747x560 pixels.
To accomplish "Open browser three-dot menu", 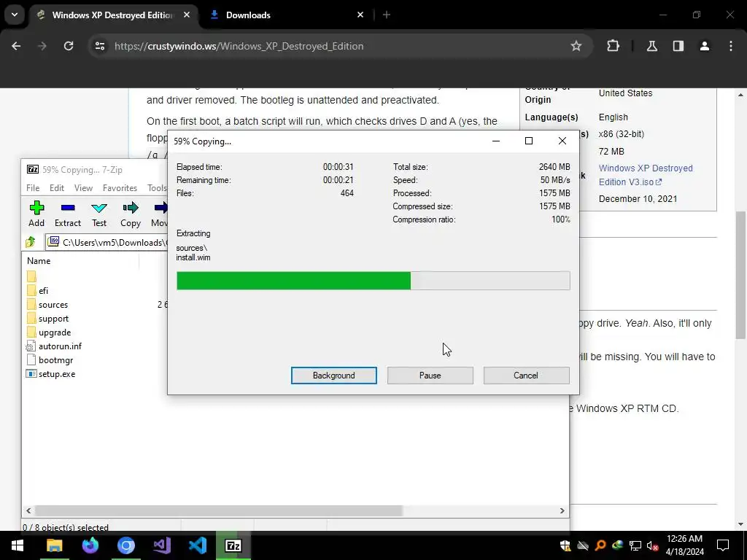I will click(x=731, y=46).
